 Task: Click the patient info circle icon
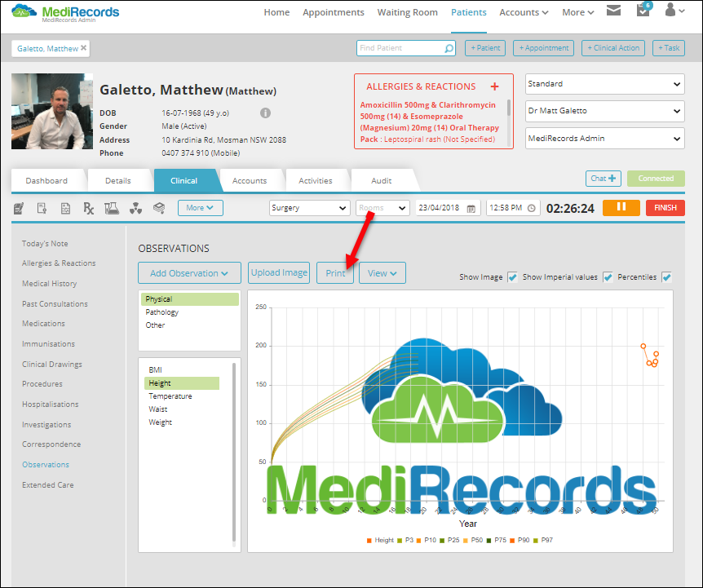(x=265, y=113)
